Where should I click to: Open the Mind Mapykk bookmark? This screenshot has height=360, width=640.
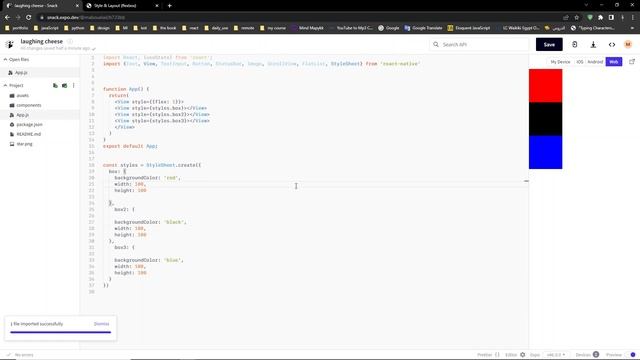click(x=307, y=28)
